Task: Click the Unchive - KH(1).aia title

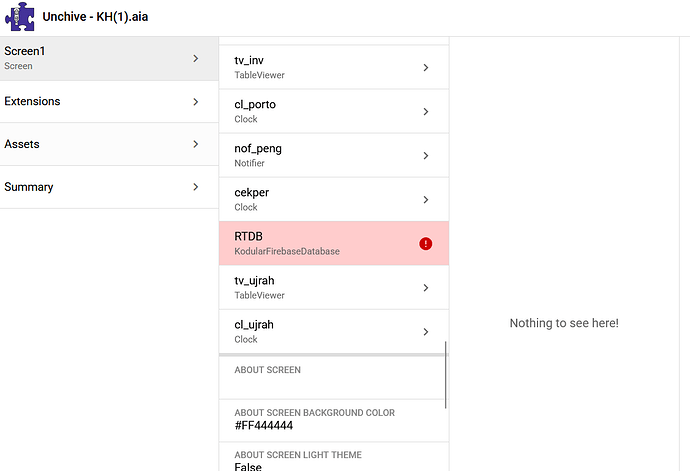Action: tap(95, 17)
